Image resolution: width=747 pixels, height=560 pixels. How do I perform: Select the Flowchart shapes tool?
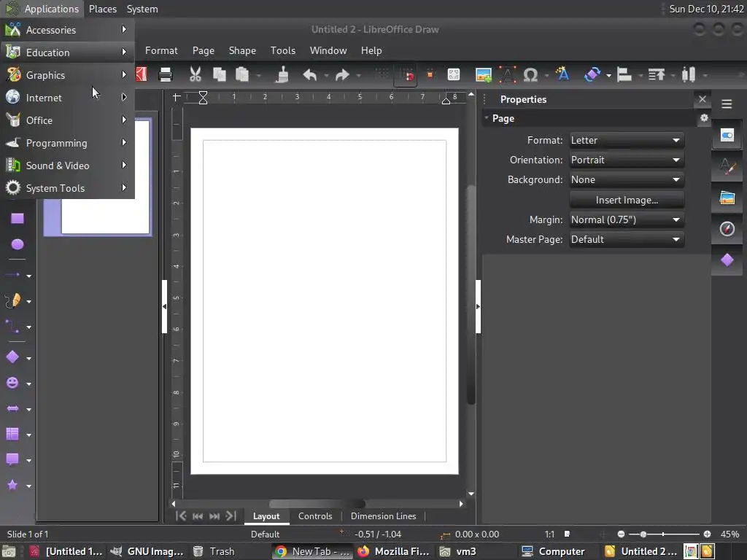12,434
